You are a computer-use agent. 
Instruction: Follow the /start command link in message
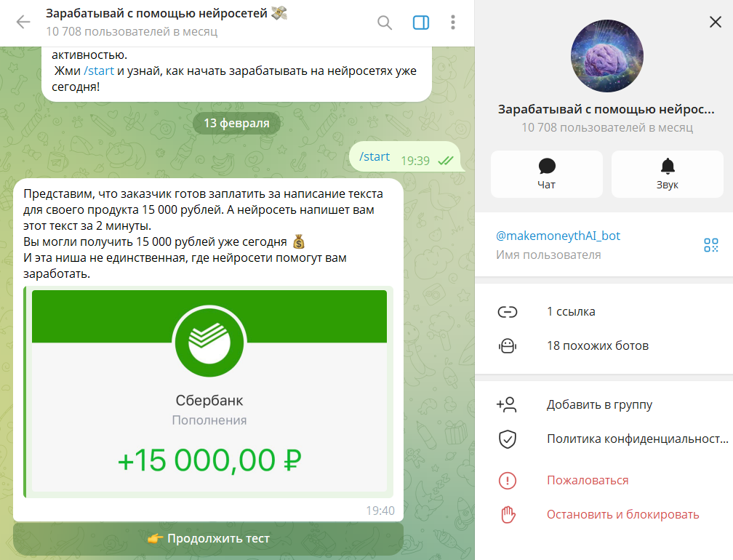99,71
